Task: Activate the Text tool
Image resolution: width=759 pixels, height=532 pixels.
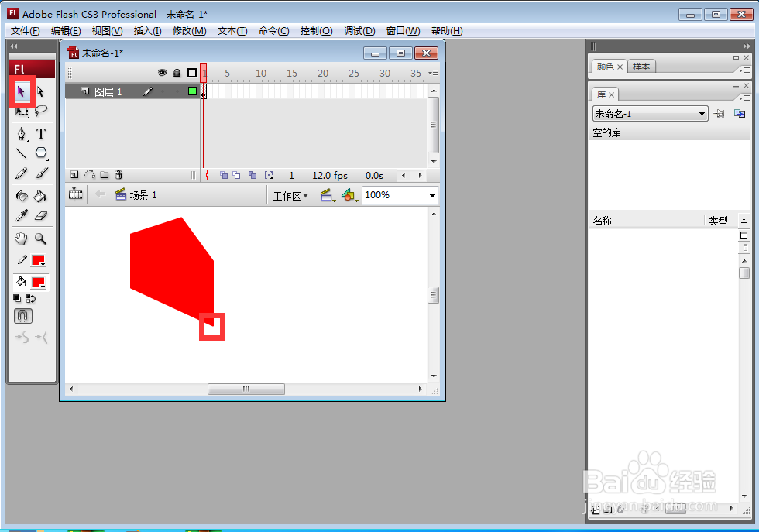Action: pyautogui.click(x=41, y=134)
